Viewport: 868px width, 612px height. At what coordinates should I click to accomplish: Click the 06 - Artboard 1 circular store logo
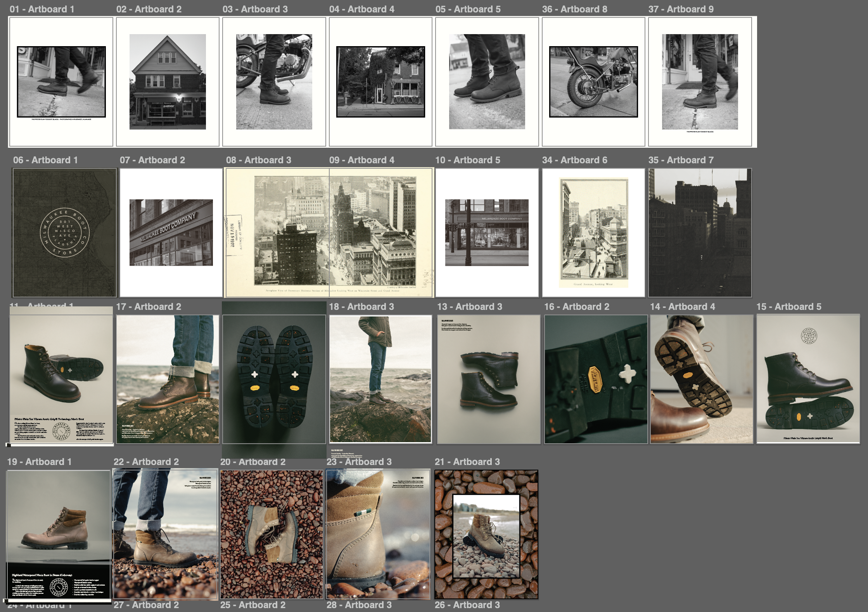click(x=64, y=233)
